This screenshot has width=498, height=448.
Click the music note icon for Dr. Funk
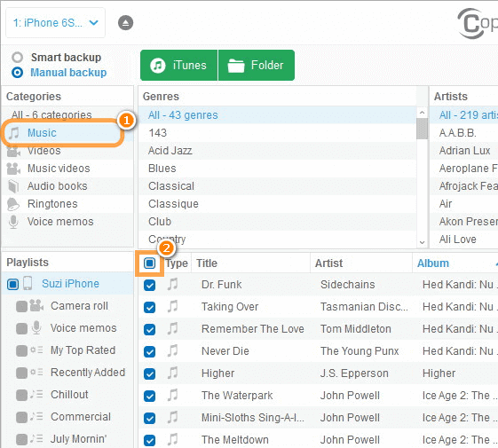[x=172, y=284]
